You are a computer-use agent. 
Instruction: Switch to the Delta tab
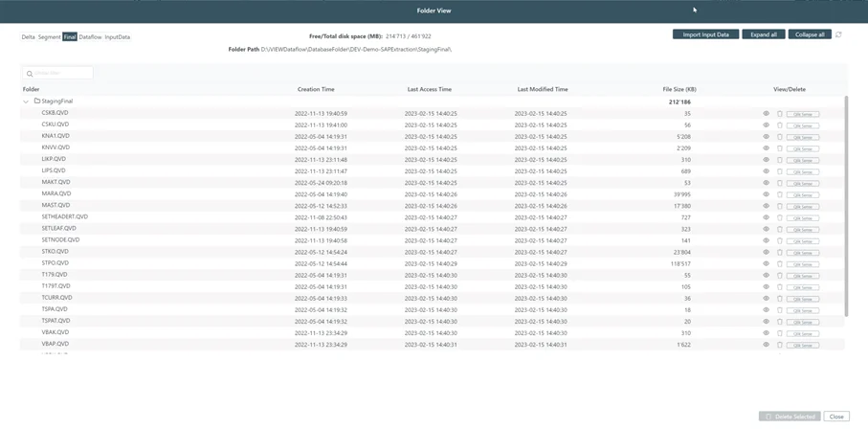coord(29,37)
